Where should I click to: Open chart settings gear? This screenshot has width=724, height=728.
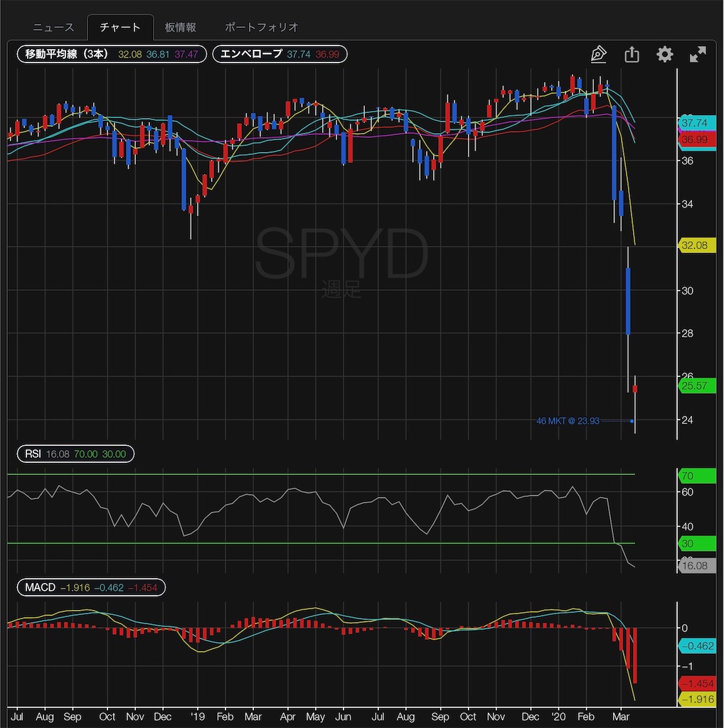coord(664,54)
